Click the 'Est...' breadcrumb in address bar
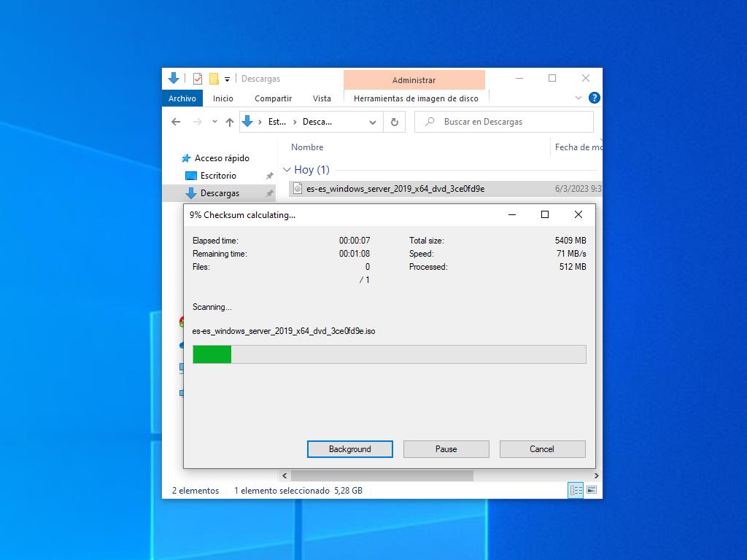This screenshot has height=560, width=747. pos(276,122)
